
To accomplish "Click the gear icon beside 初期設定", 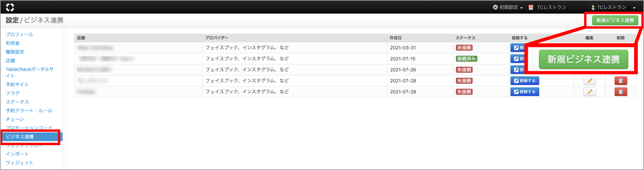I will coord(495,7).
